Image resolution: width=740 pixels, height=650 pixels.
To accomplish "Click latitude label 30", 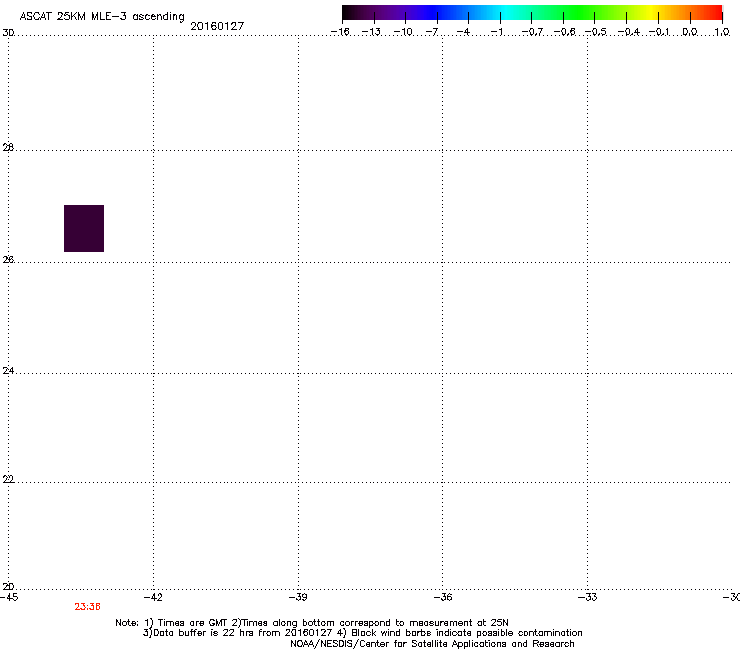I will [8, 33].
